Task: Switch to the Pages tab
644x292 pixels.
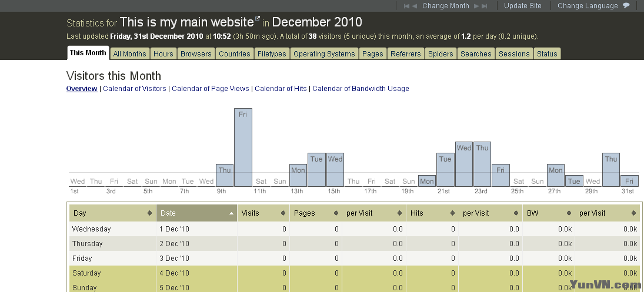Action: coord(372,53)
